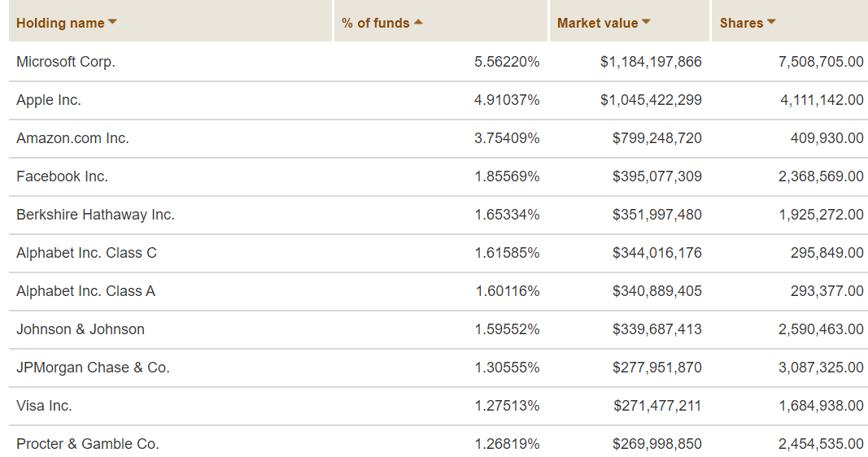This screenshot has height=457, width=868.
Task: Sort by Shares column header
Action: coord(741,23)
